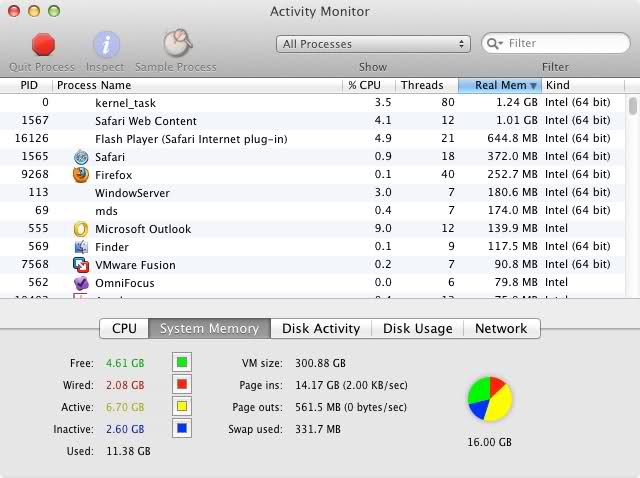Click the yellow Active memory color swatch
Screen dimensions: 640x478
point(182,406)
